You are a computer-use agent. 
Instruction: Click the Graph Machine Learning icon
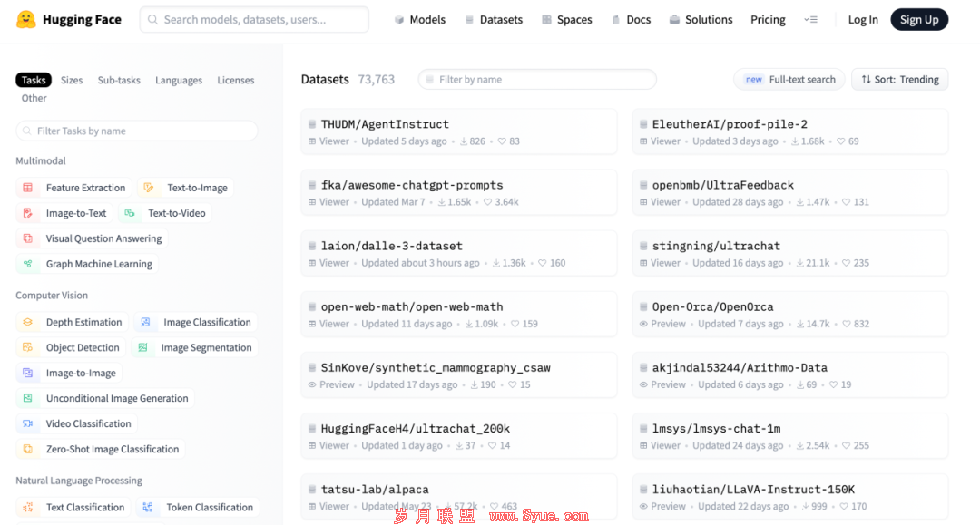pos(27,264)
